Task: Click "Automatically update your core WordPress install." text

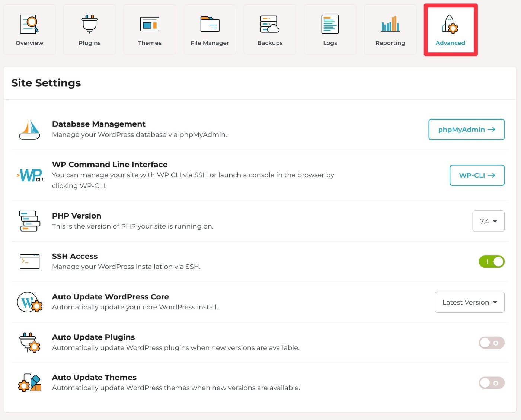Action: point(135,307)
